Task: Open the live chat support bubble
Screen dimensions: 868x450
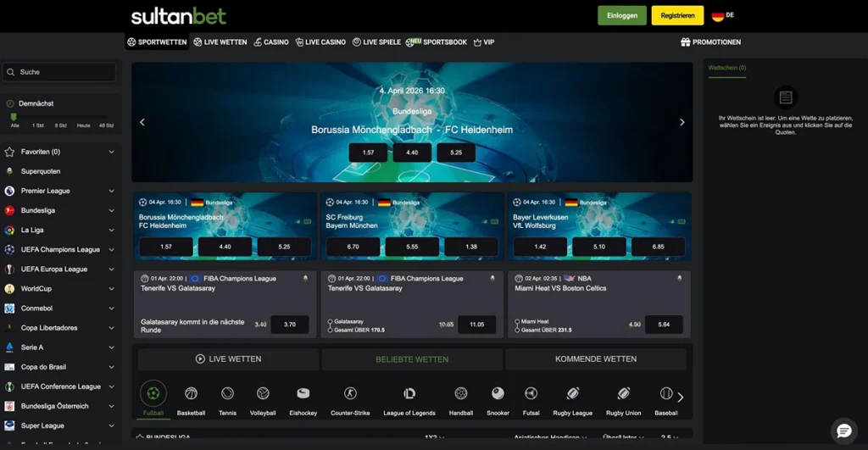Action: pyautogui.click(x=843, y=431)
